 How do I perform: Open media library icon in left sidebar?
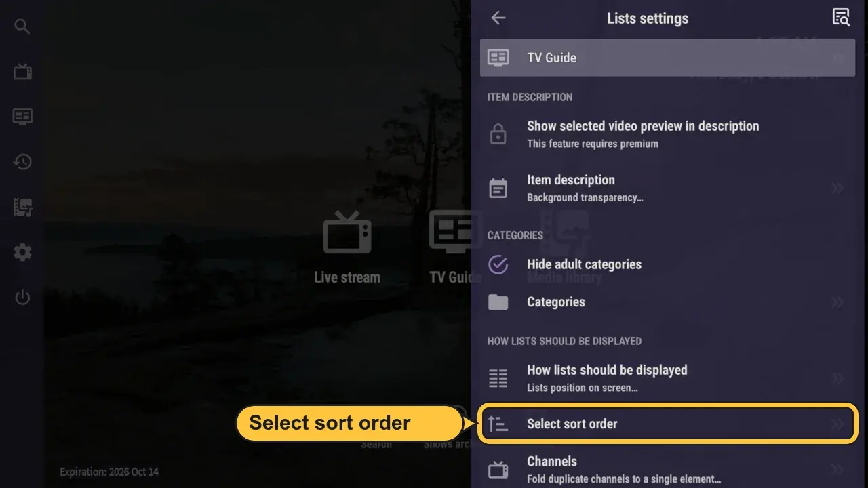[x=22, y=207]
